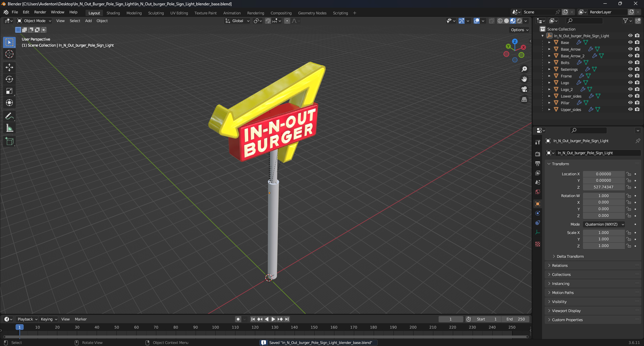This screenshot has width=644, height=346.
Task: Expand the Base object in outliner
Action: pyautogui.click(x=549, y=43)
